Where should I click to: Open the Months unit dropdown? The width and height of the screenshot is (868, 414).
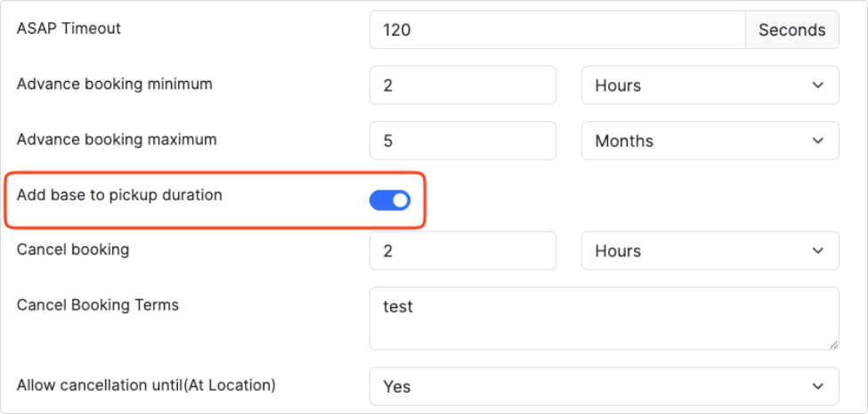[x=710, y=141]
